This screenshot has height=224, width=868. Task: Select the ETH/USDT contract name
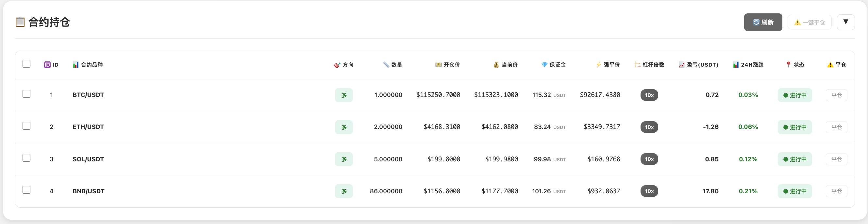88,127
